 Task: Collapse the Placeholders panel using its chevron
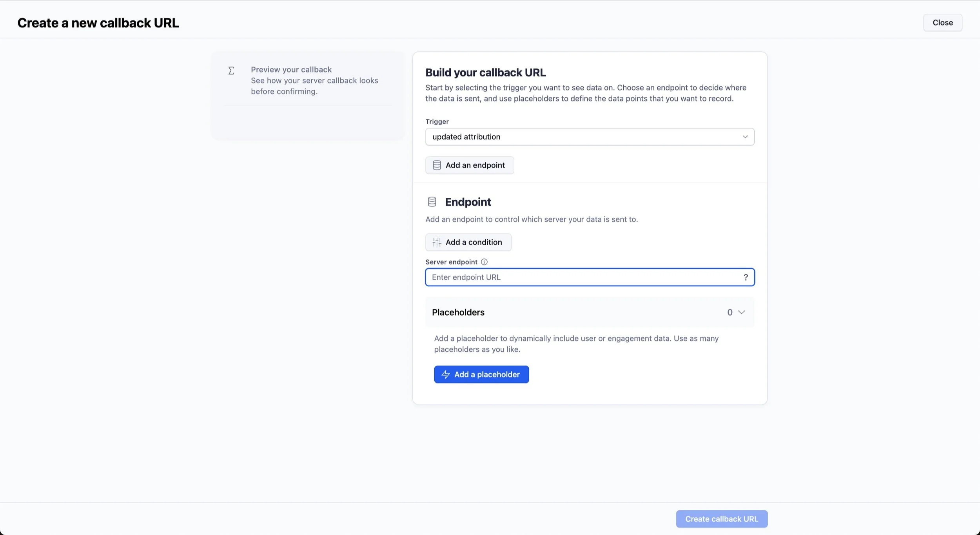pos(740,312)
